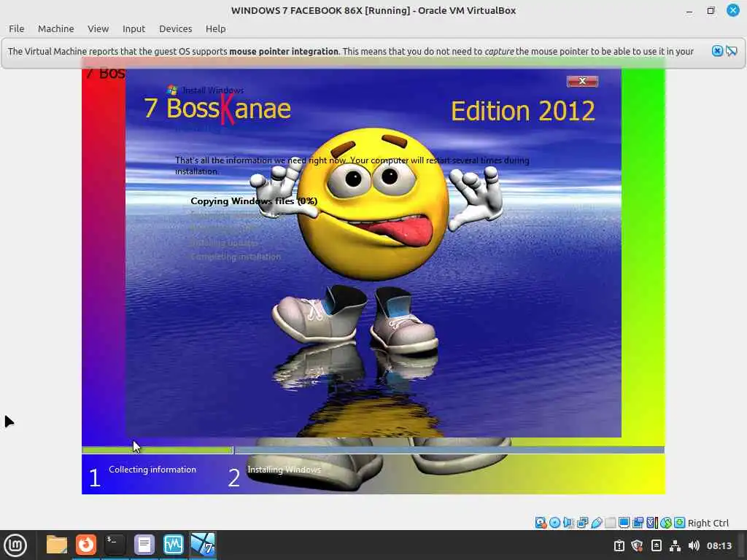Screen dimensions: 747x560
Task: Open the network connections tray icon
Action: click(x=675, y=545)
